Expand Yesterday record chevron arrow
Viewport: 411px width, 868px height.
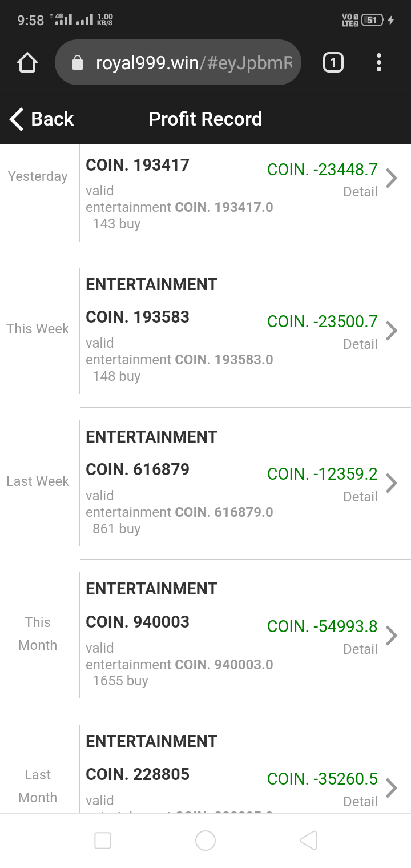coord(392,178)
